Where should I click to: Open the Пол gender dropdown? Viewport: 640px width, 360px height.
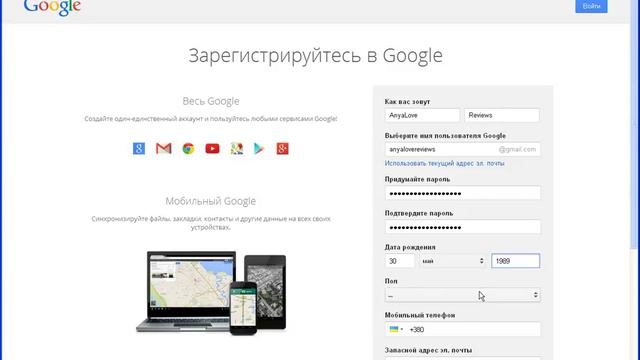pos(462,295)
